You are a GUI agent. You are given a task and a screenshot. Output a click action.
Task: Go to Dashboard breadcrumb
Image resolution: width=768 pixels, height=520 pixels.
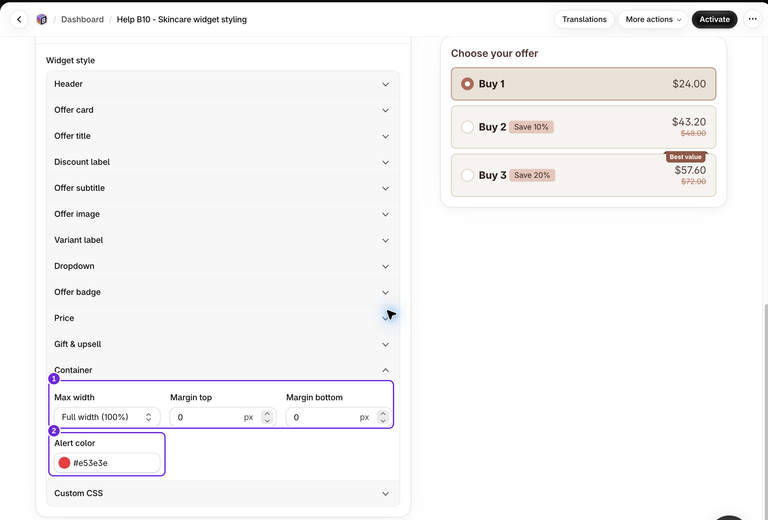click(x=82, y=20)
